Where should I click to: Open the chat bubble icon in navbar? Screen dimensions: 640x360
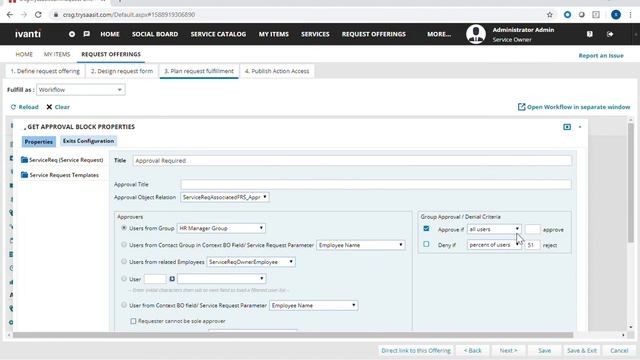[x=87, y=34]
